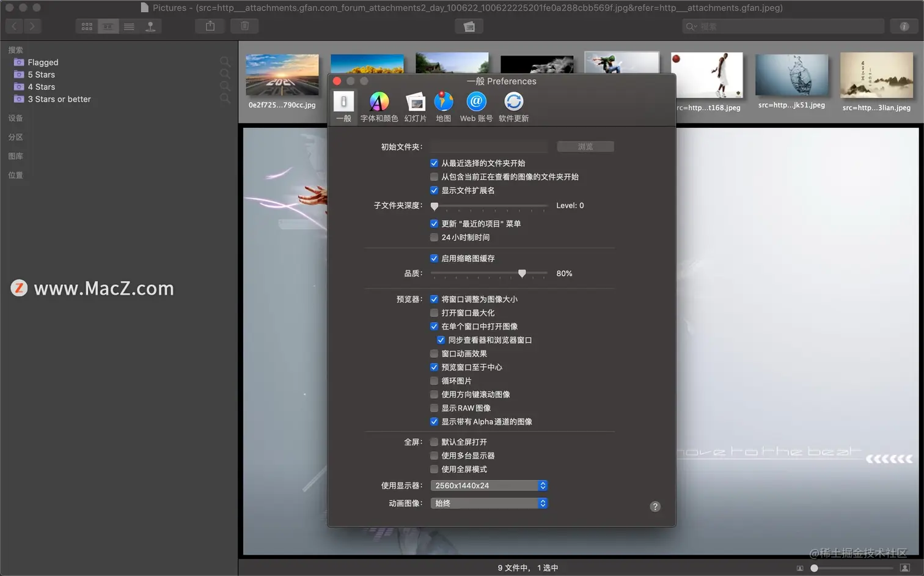
Task: Enable 使用方向键滚动图像 checkbox
Action: pyautogui.click(x=434, y=394)
